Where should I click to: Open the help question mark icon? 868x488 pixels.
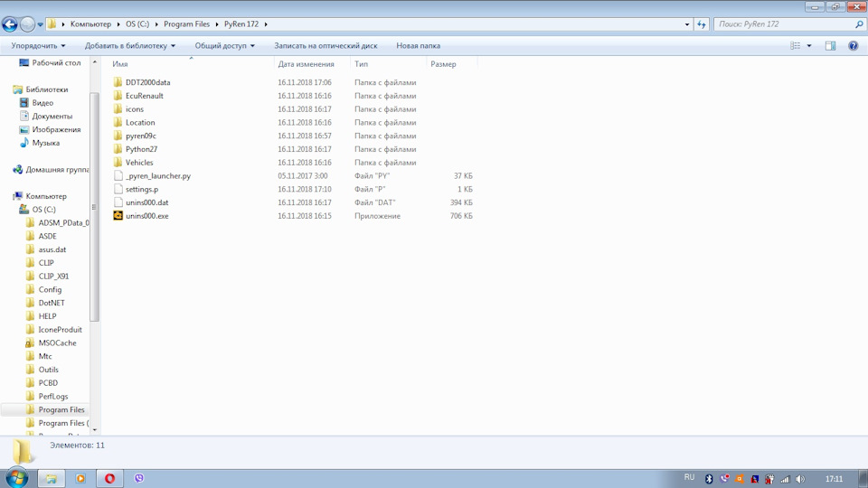click(x=853, y=46)
